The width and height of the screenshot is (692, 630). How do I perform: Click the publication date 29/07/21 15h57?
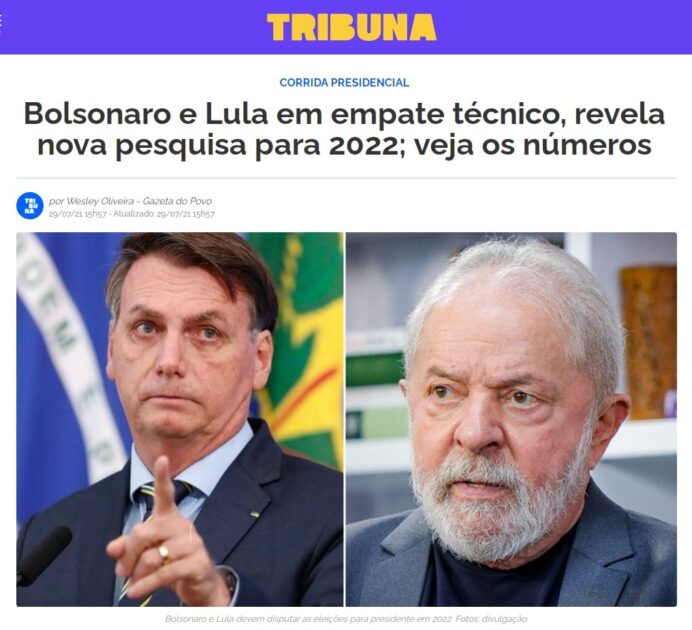(77, 214)
